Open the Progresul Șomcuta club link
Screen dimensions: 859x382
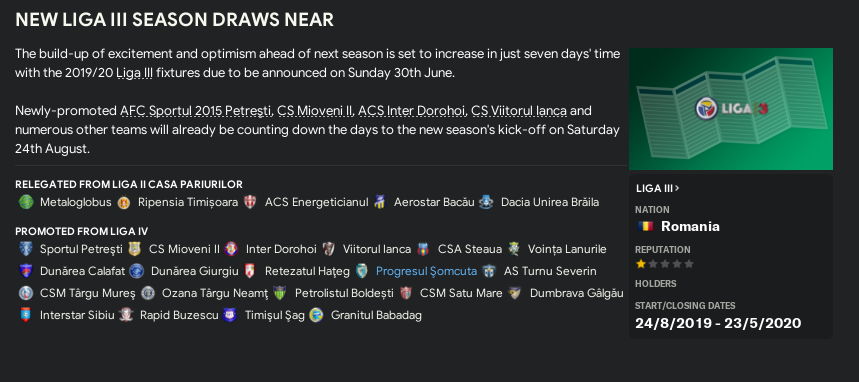[426, 271]
